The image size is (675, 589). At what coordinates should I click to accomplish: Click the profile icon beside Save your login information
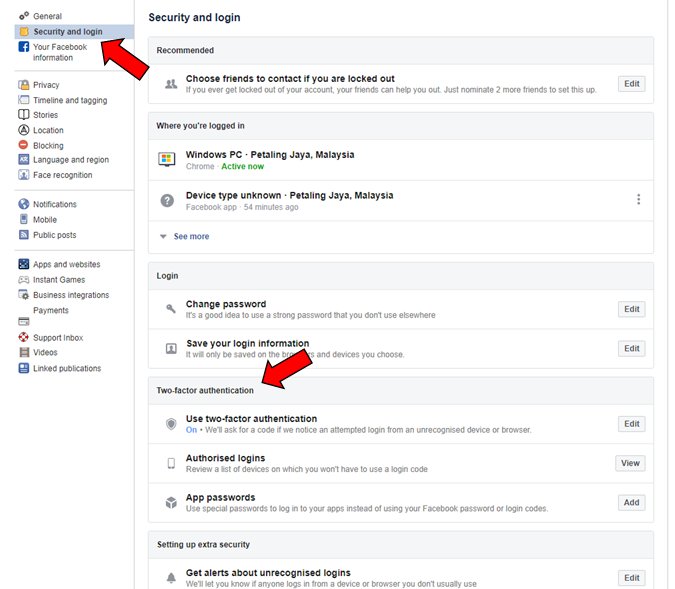coord(171,348)
